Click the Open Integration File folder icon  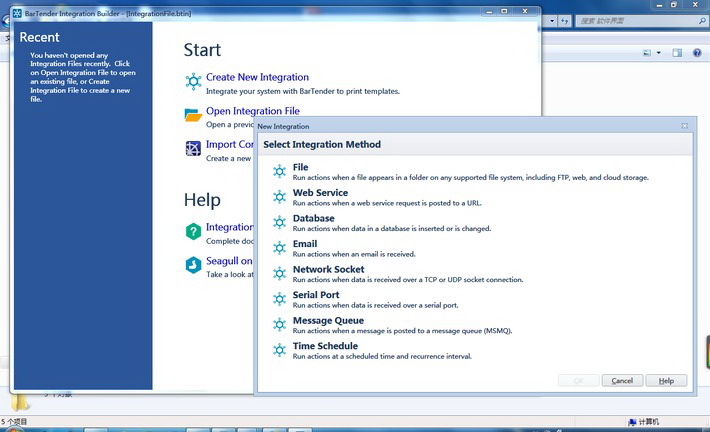tap(193, 115)
